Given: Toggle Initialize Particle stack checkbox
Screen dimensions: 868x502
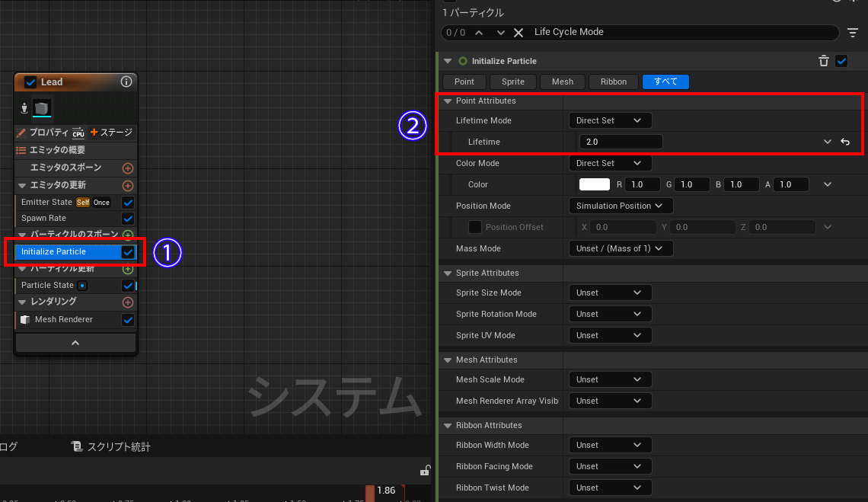Looking at the screenshot, I should point(128,252).
